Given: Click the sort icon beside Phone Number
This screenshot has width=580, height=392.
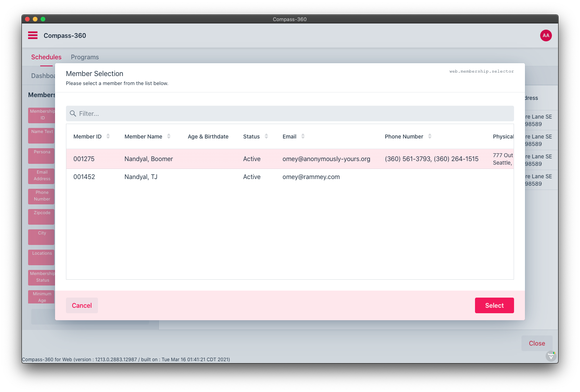Looking at the screenshot, I should click(430, 136).
